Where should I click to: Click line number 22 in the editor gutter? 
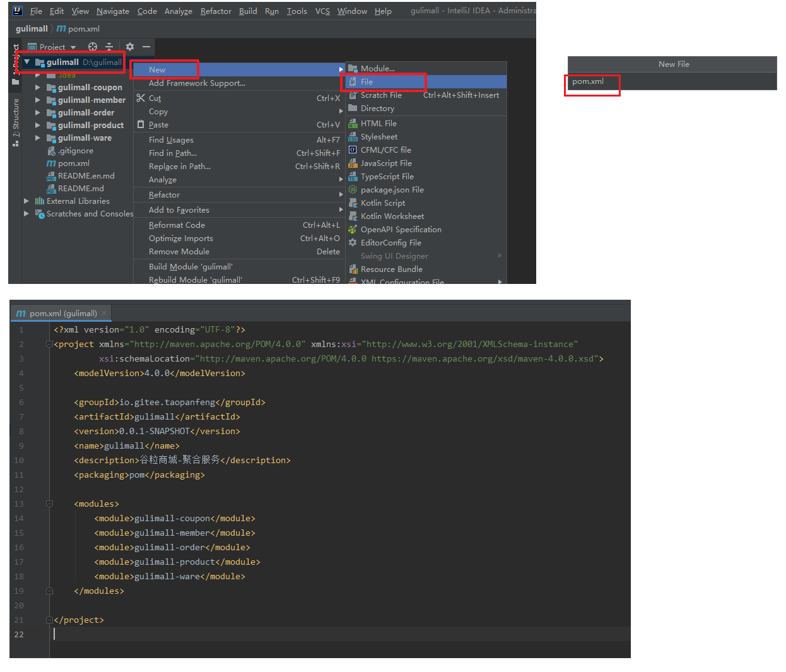click(x=19, y=635)
